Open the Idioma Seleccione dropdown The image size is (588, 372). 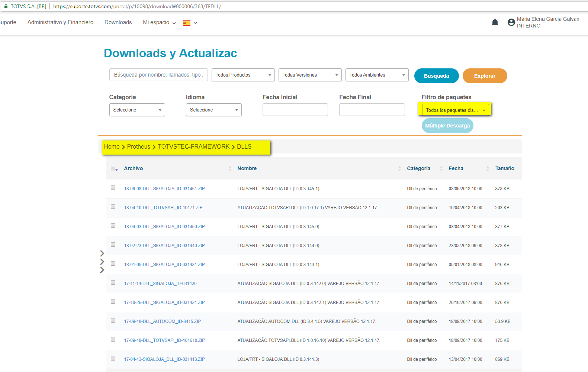click(x=214, y=110)
